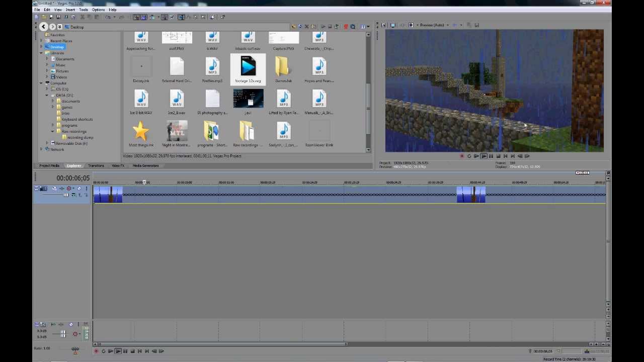Click the compositing mode icon on video track
This screenshot has width=644, height=362.
click(x=74, y=195)
